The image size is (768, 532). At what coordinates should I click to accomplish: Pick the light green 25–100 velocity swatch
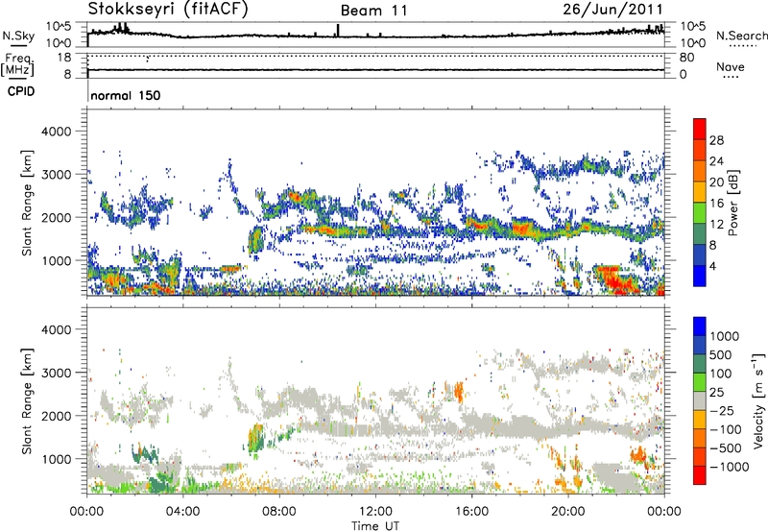click(x=700, y=382)
